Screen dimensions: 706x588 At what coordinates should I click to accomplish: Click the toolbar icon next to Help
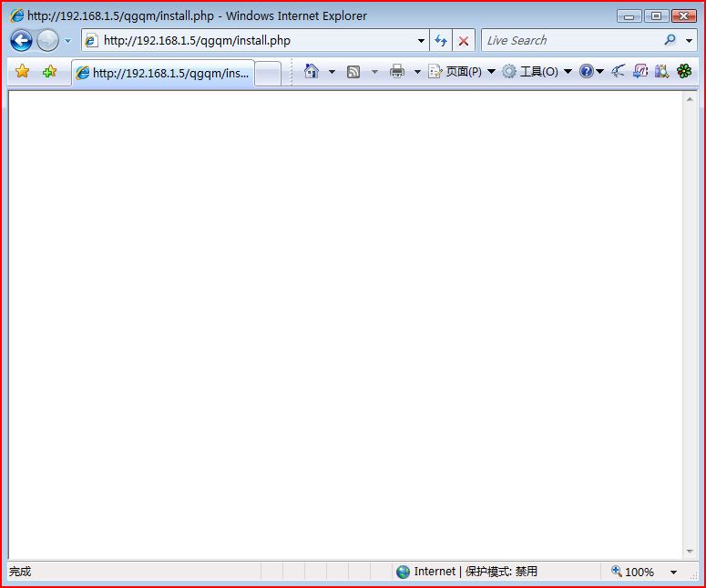(x=619, y=71)
